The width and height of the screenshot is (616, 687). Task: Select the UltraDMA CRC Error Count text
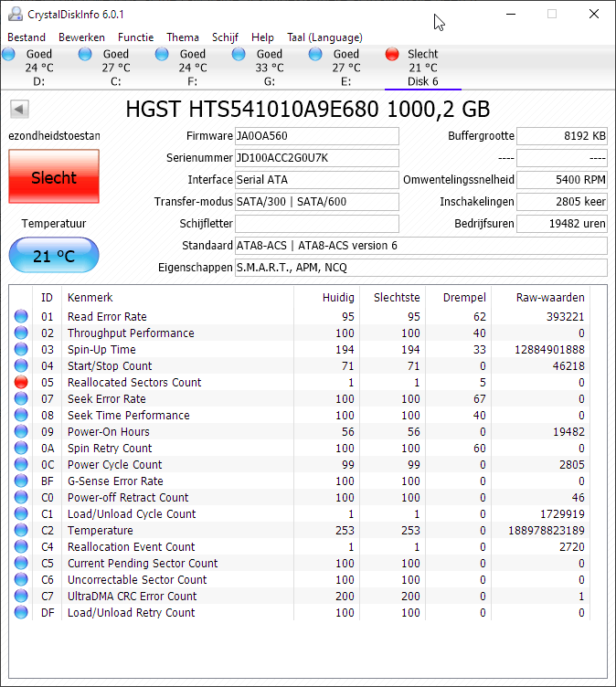pos(132,597)
